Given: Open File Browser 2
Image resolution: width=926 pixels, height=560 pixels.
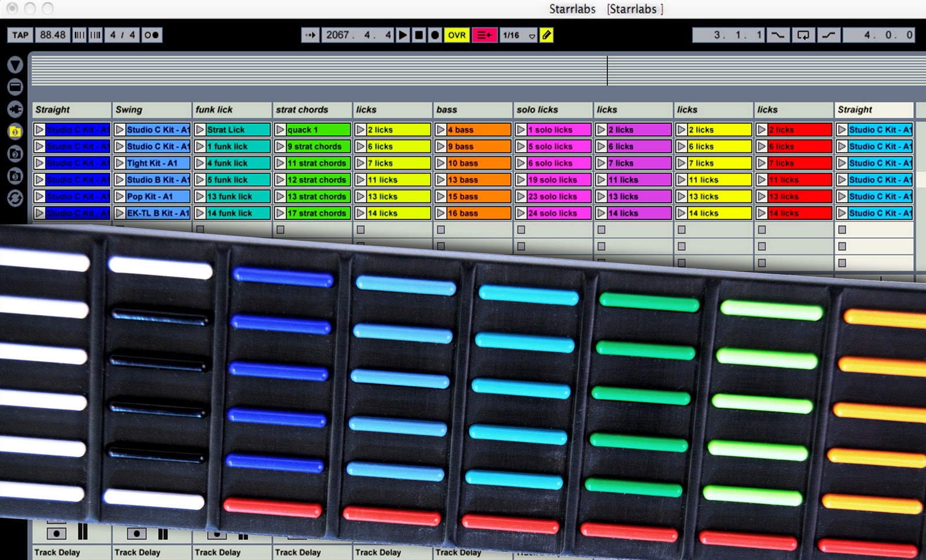Looking at the screenshot, I should pos(15,153).
